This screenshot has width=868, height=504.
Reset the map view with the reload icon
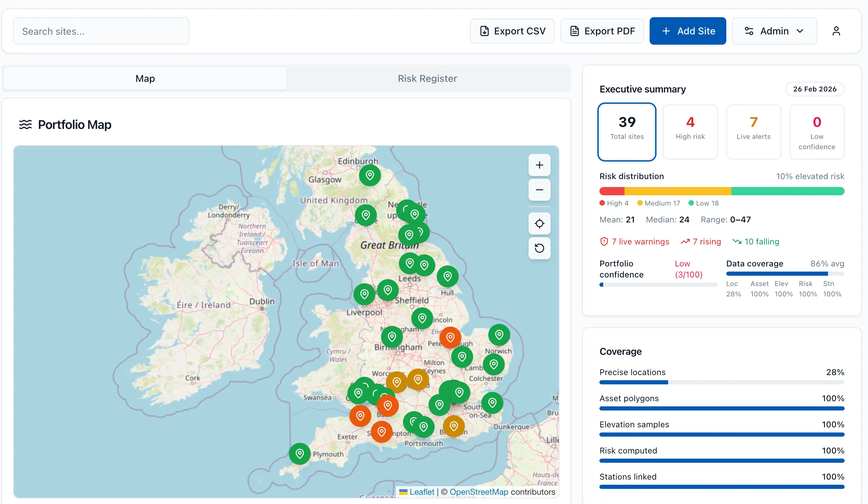click(539, 248)
